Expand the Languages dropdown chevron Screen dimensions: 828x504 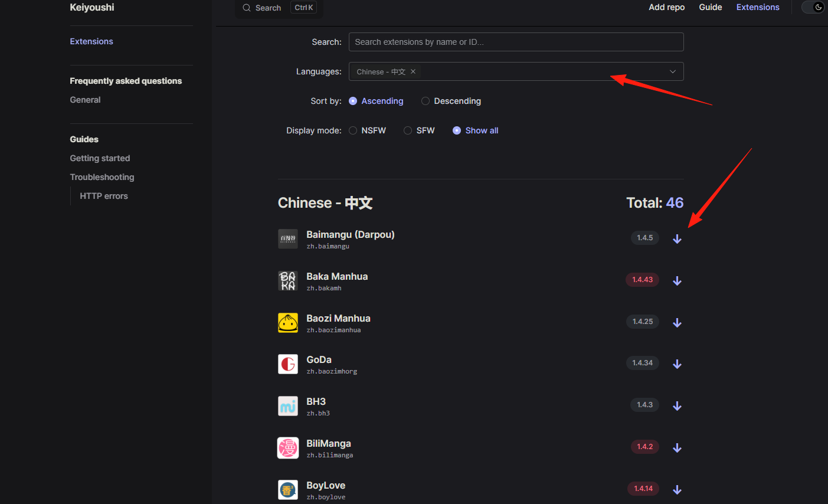point(672,71)
